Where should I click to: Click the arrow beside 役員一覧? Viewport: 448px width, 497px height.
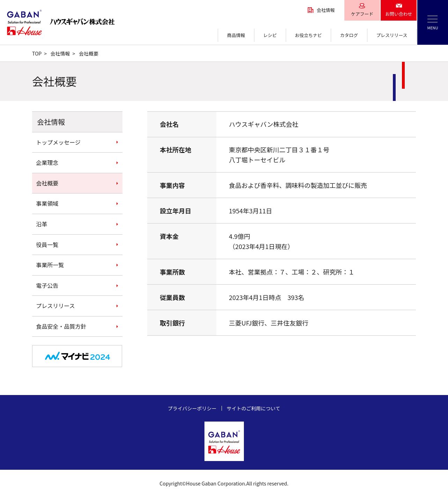[x=117, y=245]
